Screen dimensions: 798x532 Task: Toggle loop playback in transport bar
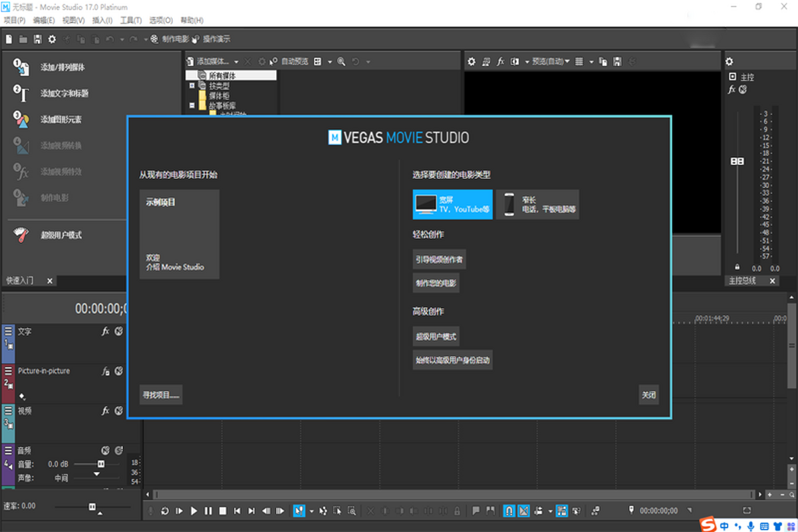pos(164,511)
